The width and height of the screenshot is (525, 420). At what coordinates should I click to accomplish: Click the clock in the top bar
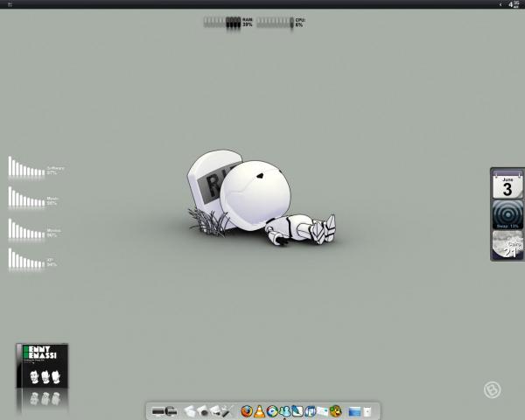pyautogui.click(x=514, y=4)
